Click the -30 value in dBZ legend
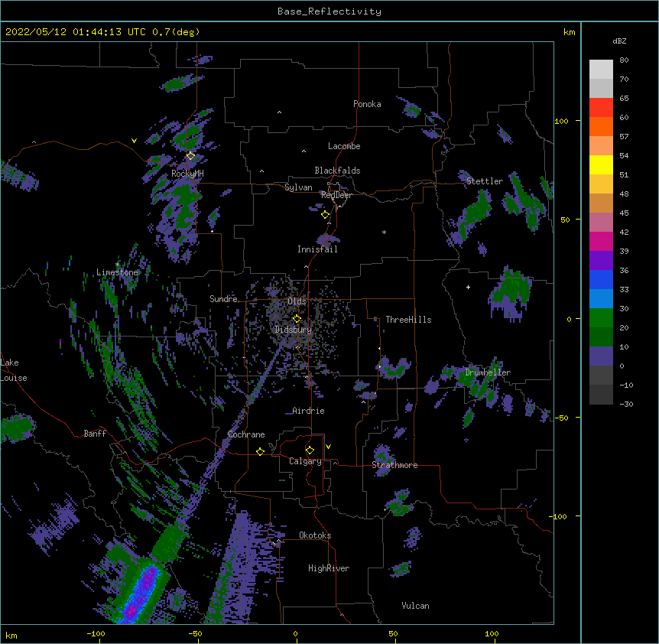 [626, 404]
